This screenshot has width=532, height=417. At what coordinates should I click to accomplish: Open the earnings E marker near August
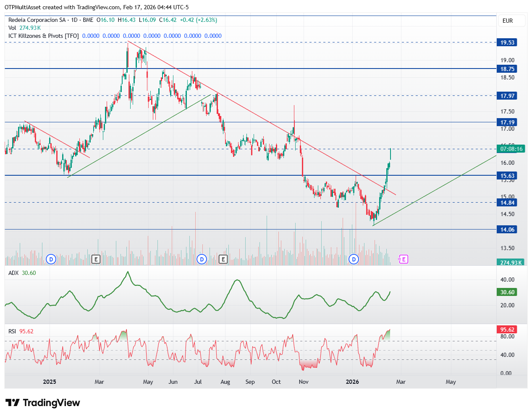point(223,259)
